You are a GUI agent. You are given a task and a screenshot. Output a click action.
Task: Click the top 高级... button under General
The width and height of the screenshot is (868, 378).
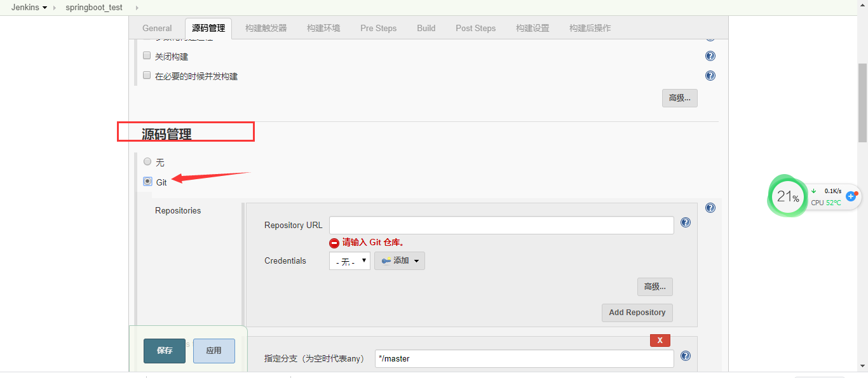(x=680, y=98)
